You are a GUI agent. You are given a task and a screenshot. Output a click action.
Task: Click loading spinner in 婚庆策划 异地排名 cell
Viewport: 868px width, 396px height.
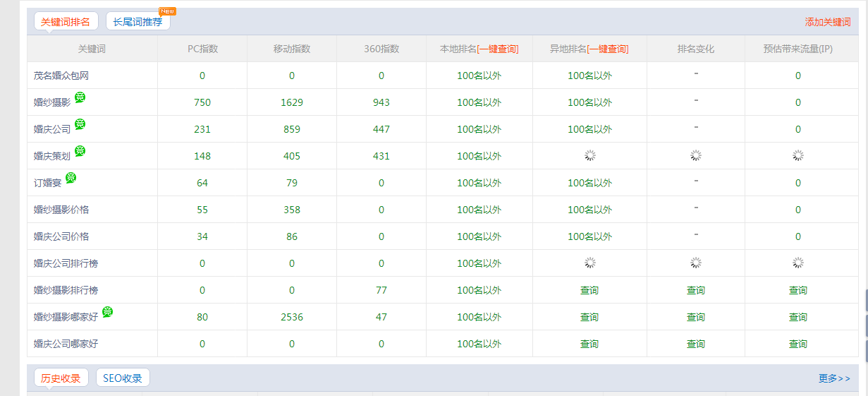click(589, 156)
